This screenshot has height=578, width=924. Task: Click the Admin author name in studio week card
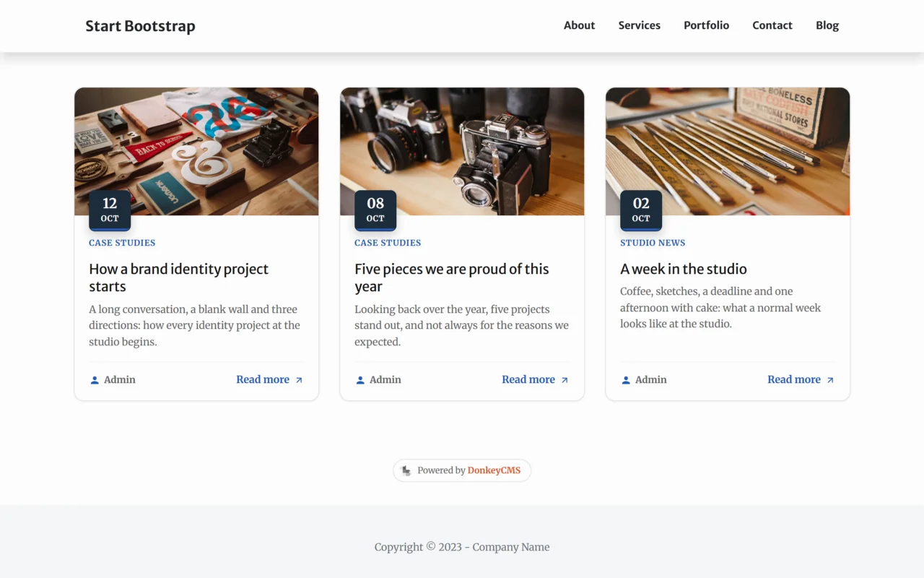click(x=651, y=379)
